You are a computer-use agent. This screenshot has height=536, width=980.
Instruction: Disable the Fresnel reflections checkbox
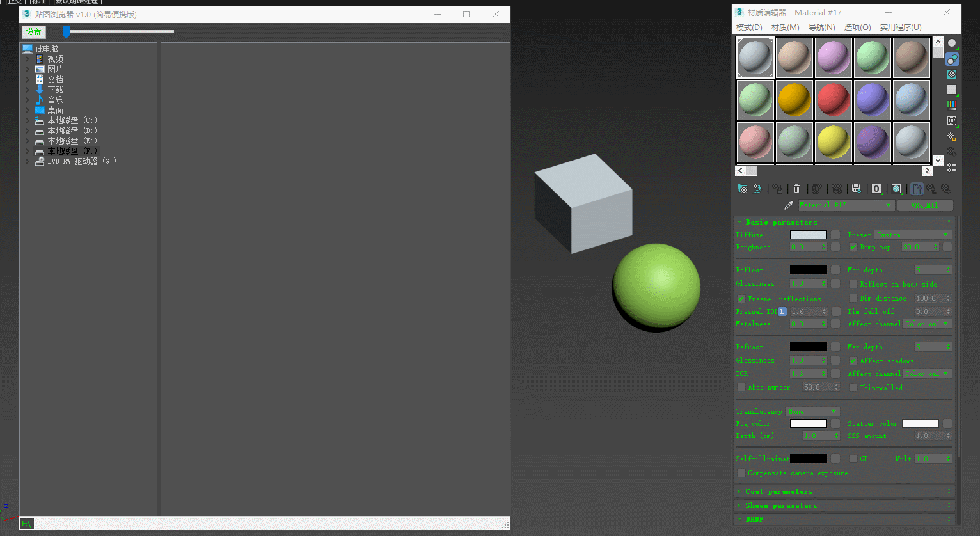[741, 299]
